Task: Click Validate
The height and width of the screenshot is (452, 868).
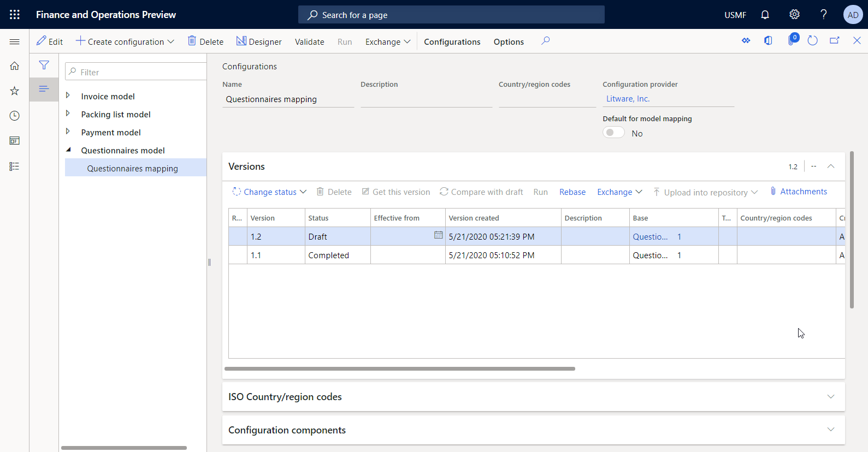Action: click(310, 41)
